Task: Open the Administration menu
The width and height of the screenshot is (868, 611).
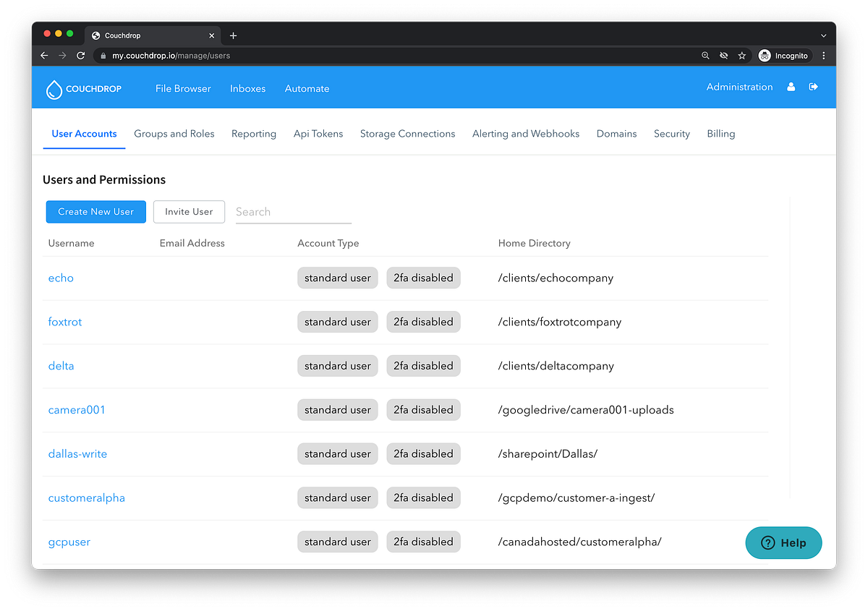Action: click(739, 87)
